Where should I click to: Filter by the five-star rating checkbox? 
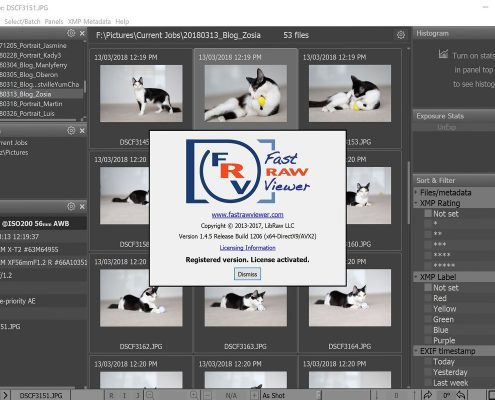pyautogui.click(x=428, y=266)
